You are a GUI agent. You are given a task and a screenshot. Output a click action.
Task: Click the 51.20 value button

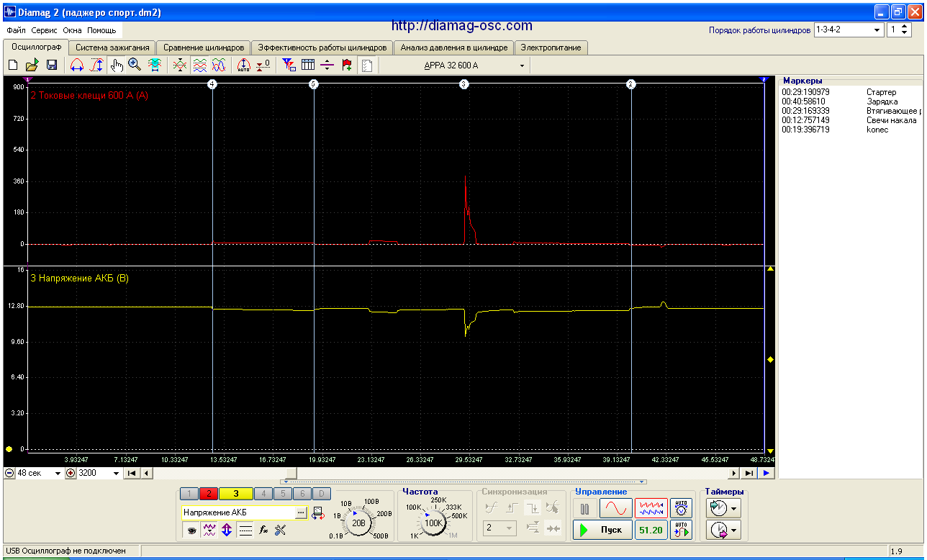coord(651,530)
